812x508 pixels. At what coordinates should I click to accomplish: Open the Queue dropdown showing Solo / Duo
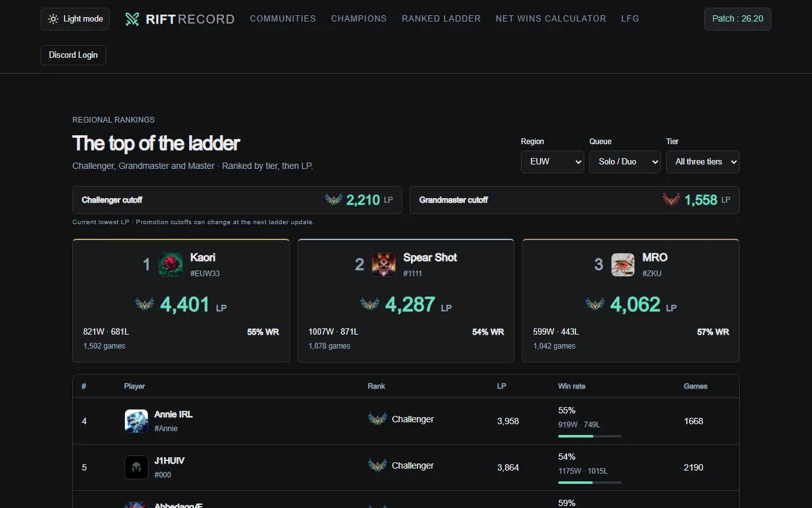(x=625, y=161)
